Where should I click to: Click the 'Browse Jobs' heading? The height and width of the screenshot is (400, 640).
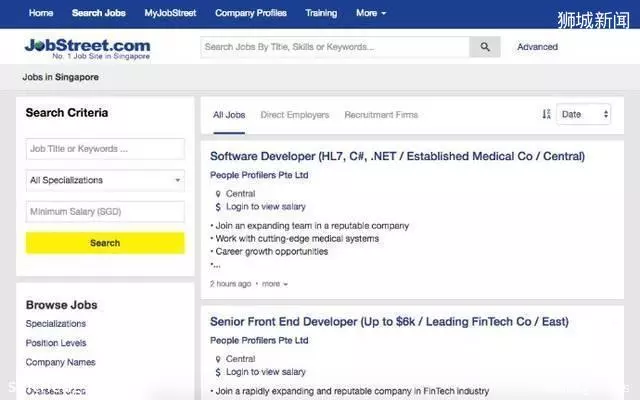pos(62,305)
